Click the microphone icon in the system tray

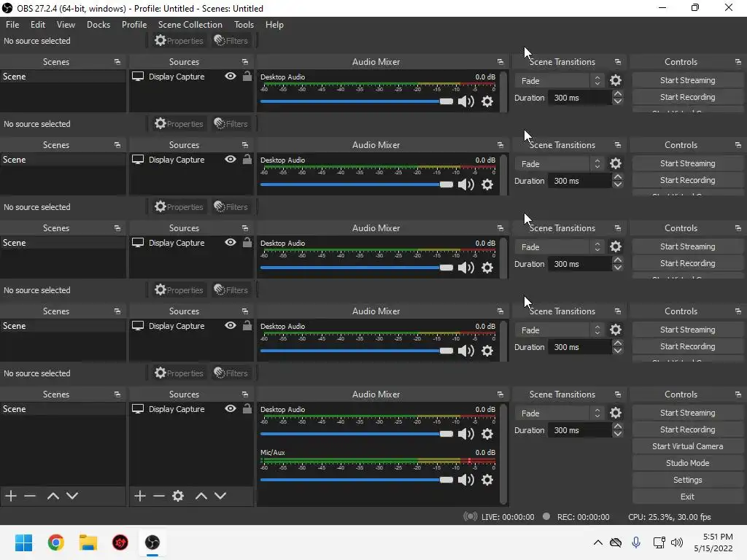635,542
